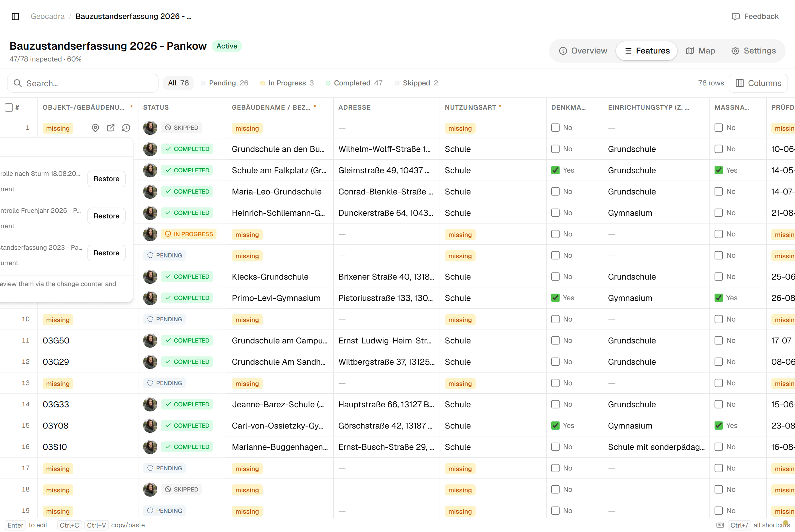Go to Geocadra breadcrumb link
Screen dimensions: 795x532
48,16
